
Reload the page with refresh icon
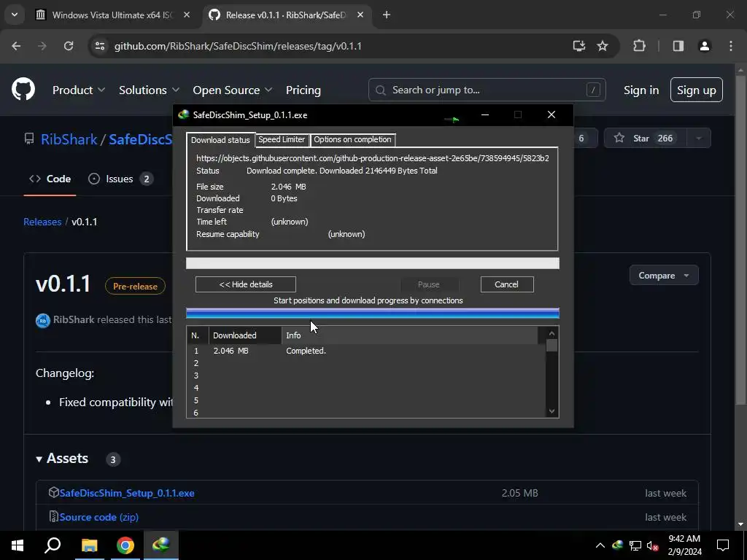pos(69,46)
